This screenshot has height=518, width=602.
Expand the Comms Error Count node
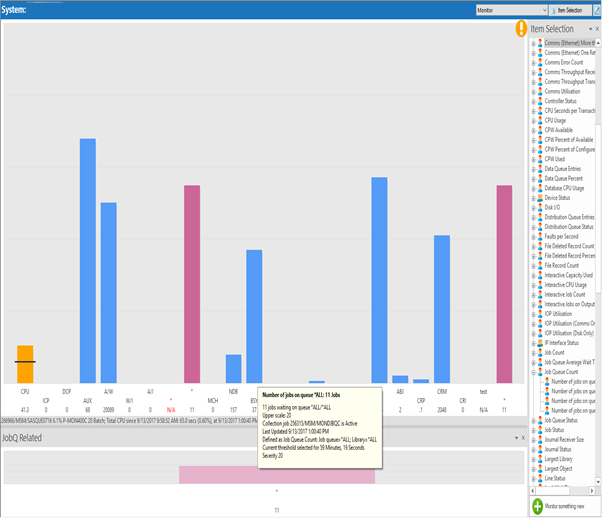coord(532,62)
